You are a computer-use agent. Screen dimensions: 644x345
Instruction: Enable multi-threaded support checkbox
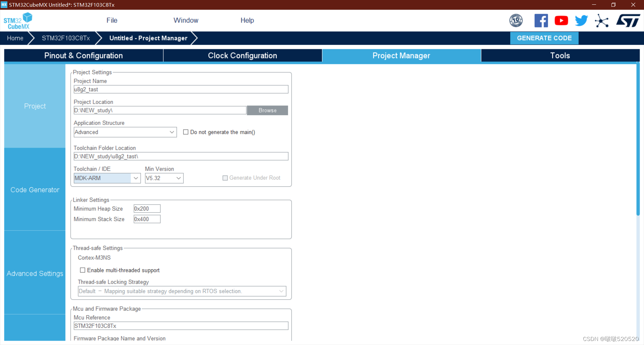[x=83, y=270]
